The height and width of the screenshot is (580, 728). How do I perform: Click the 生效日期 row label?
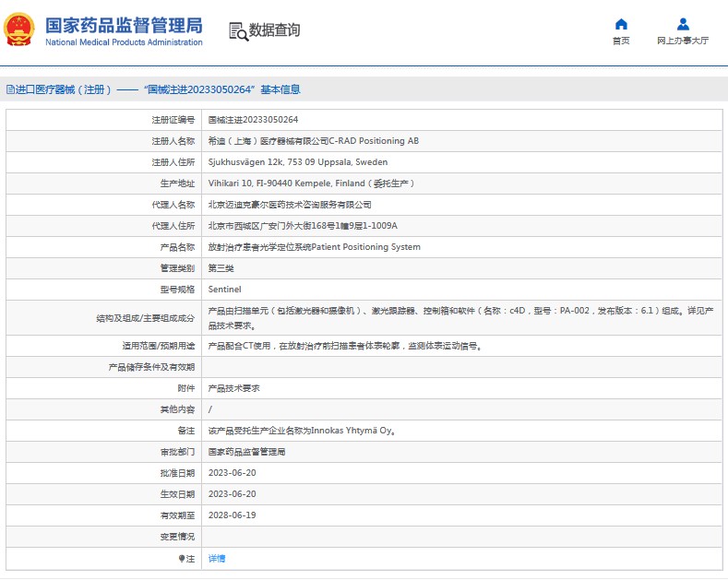(x=177, y=494)
